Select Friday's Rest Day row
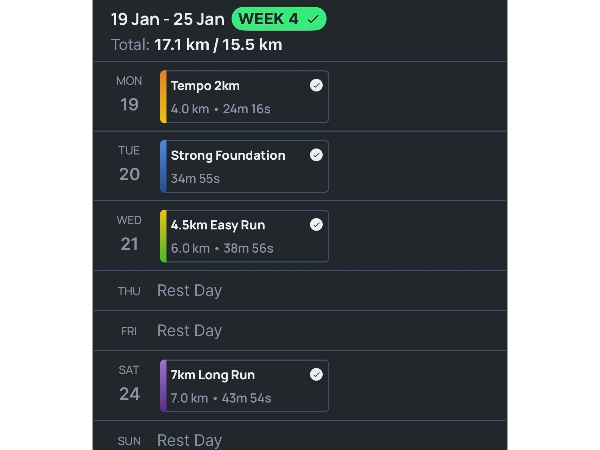The image size is (600, 450). pyautogui.click(x=189, y=331)
